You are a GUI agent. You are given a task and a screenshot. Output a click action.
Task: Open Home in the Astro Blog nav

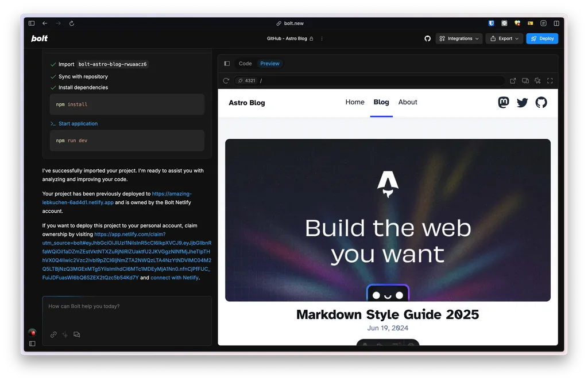pyautogui.click(x=355, y=102)
